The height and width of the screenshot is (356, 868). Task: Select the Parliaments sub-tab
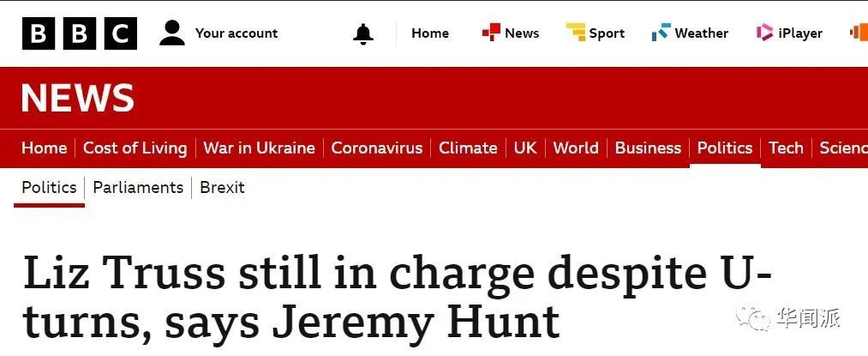point(138,187)
